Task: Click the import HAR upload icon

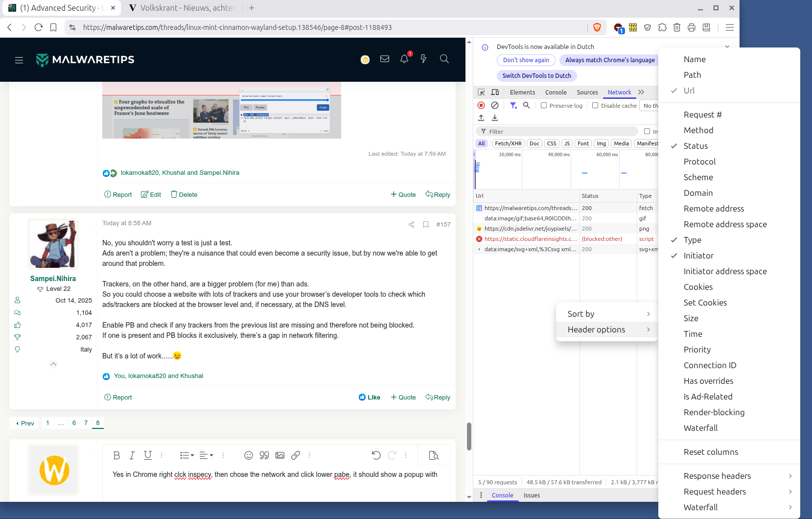Action: click(x=481, y=118)
